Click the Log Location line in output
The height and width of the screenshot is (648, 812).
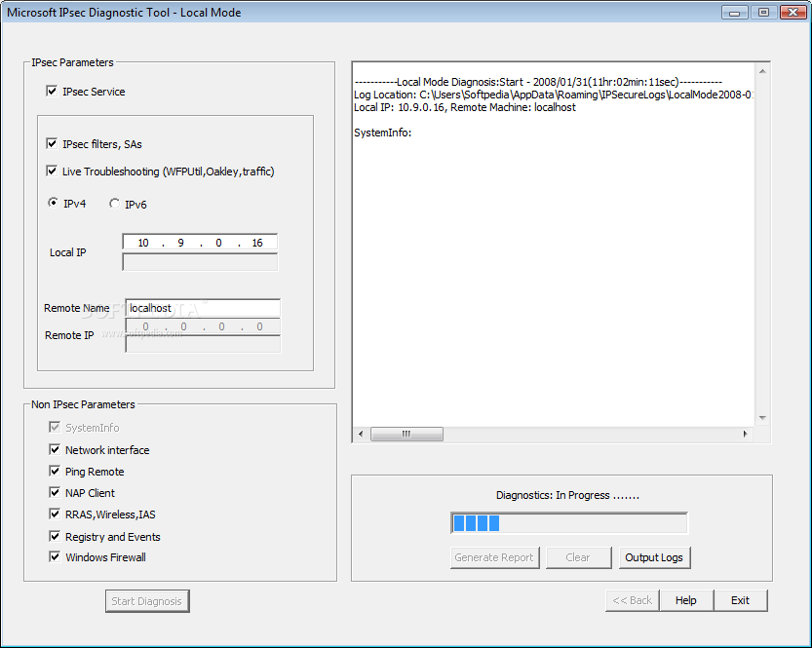(x=553, y=95)
